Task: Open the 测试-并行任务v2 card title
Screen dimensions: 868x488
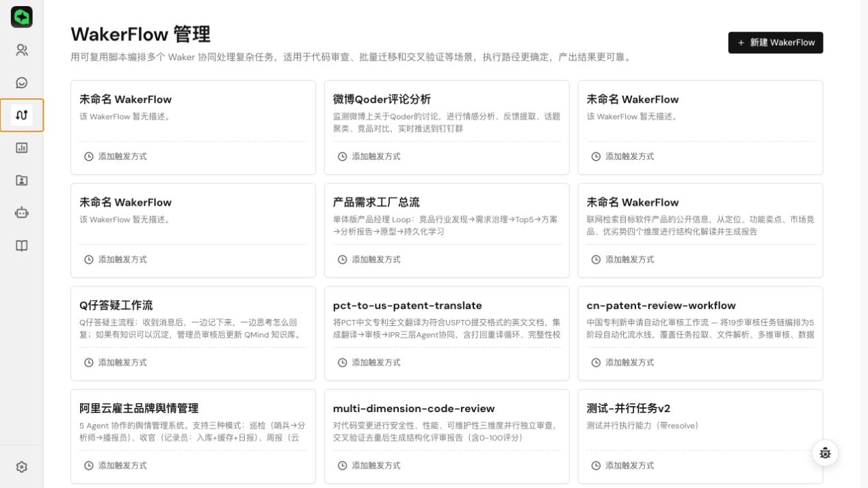Action: point(629,408)
